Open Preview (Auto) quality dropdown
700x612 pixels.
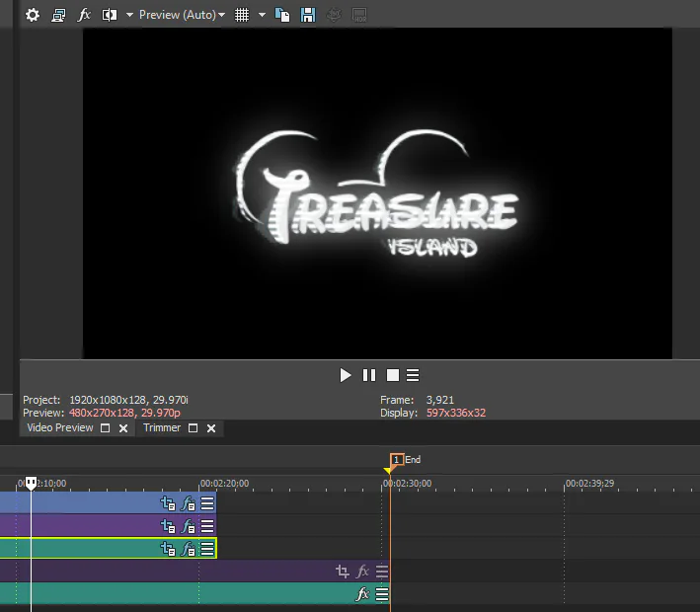pos(182,15)
